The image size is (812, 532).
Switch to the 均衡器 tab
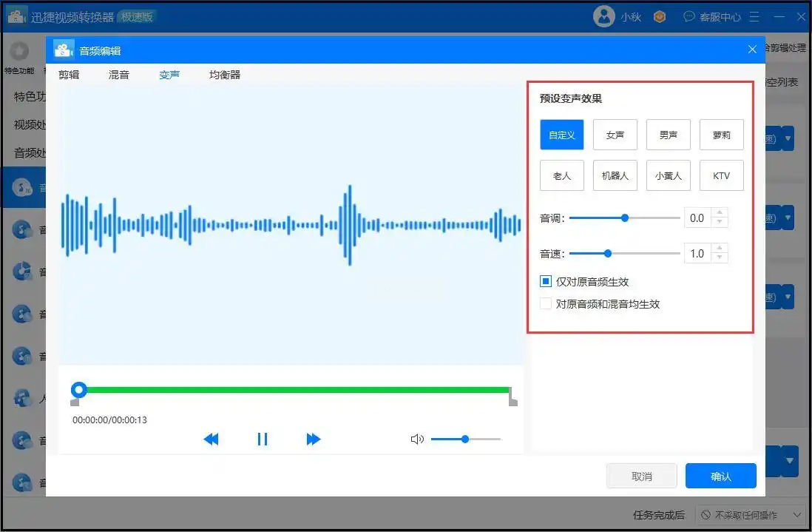(225, 75)
